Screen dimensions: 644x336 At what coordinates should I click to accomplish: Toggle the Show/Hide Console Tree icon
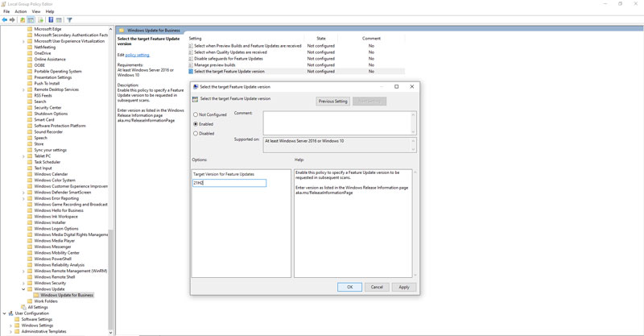(x=31, y=19)
